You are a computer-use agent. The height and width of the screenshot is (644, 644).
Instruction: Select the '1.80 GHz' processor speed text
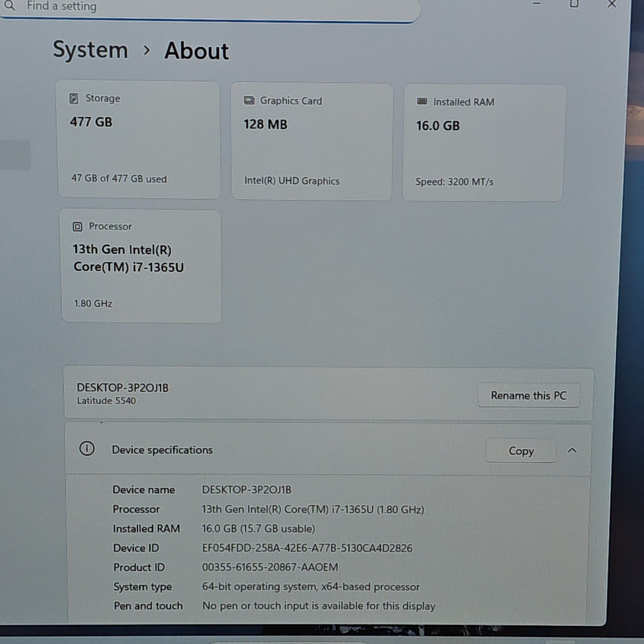click(93, 304)
